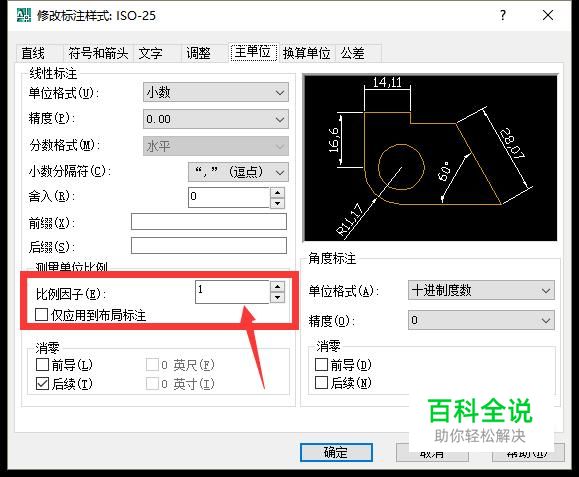Increase 比例因子 with the up arrow
Screen dimensions: 579x477
pyautogui.click(x=277, y=286)
